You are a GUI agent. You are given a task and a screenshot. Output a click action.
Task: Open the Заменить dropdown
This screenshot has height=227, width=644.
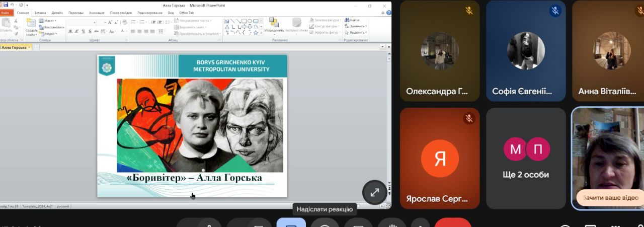click(356, 26)
